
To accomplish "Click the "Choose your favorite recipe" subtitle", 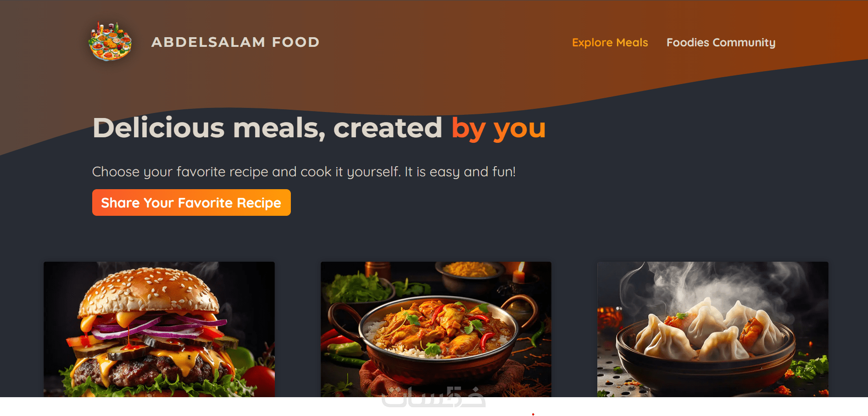I will click(x=304, y=172).
